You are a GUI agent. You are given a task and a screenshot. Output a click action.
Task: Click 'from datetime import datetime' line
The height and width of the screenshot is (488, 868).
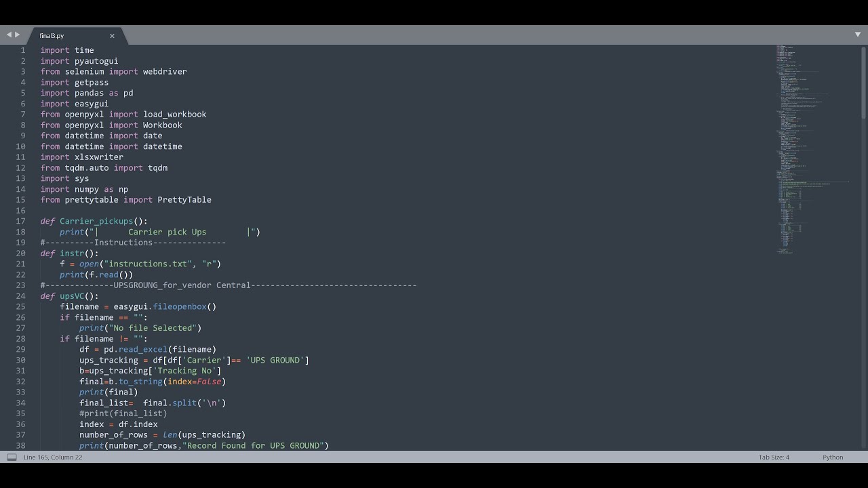[111, 146]
